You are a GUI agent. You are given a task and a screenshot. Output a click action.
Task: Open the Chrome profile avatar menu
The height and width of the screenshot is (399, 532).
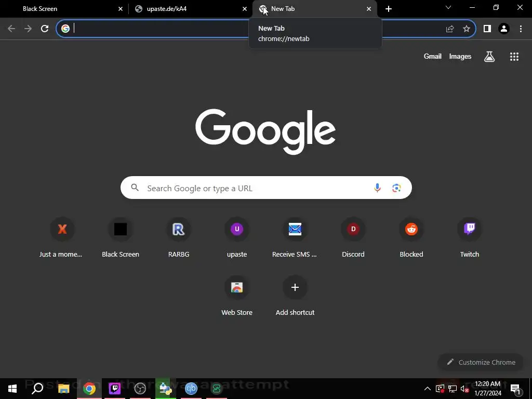[x=504, y=29]
